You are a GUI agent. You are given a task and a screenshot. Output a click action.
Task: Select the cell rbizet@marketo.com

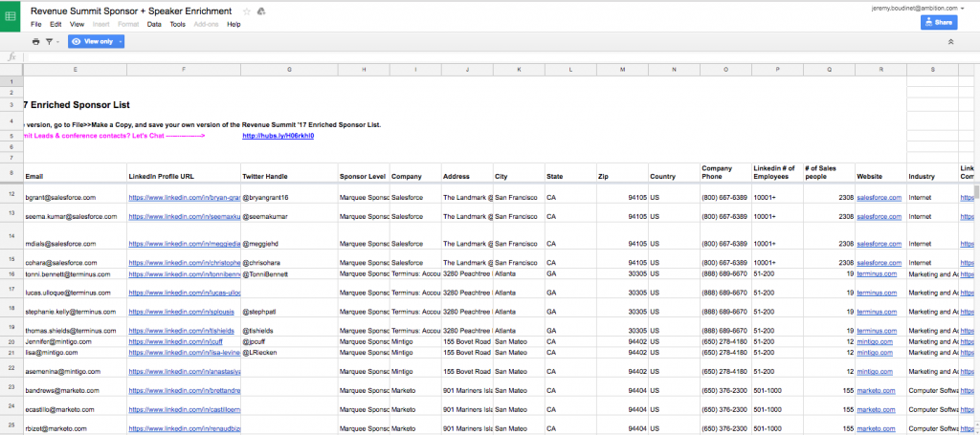[75, 425]
